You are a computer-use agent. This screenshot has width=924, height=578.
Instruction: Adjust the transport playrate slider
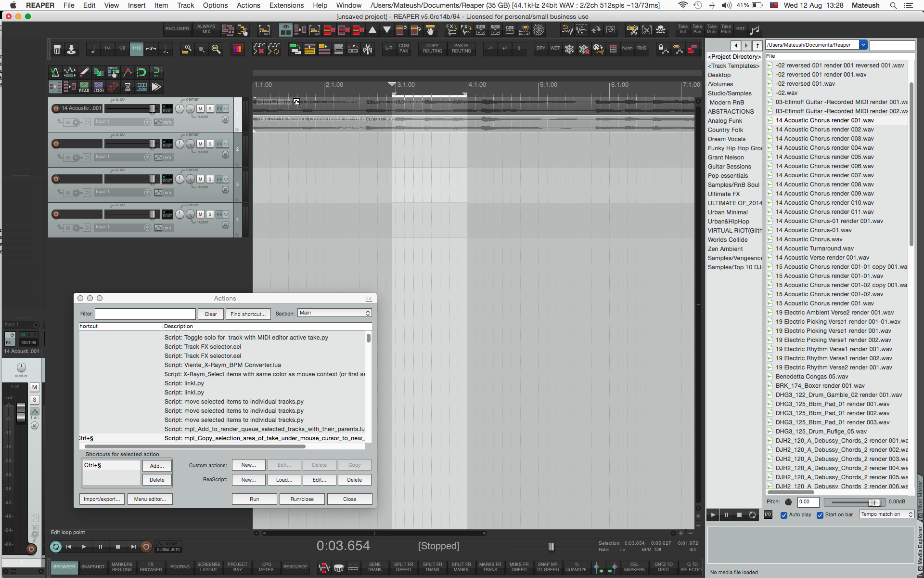click(x=551, y=547)
